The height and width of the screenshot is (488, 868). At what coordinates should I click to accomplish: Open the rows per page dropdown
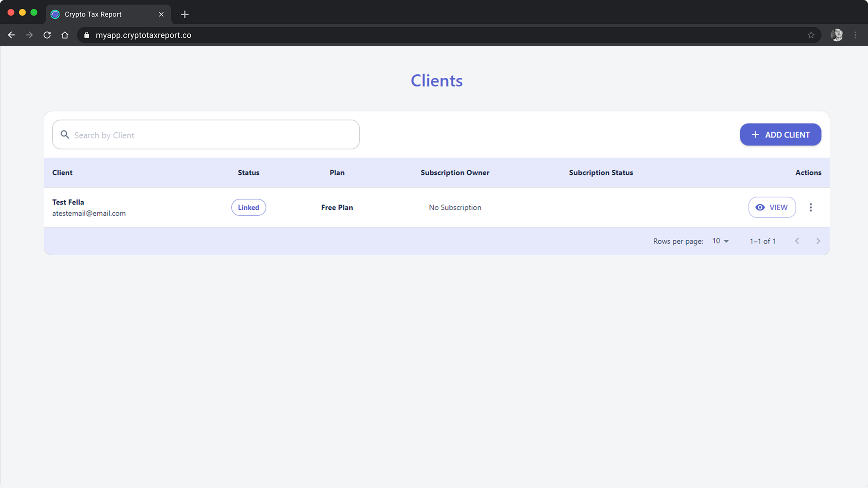(x=720, y=241)
